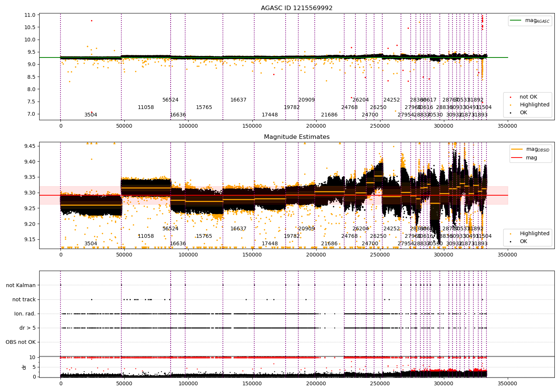Click the 'AGASC ID 1215569992' plot title
560x392 pixels.
pyautogui.click(x=297, y=8)
